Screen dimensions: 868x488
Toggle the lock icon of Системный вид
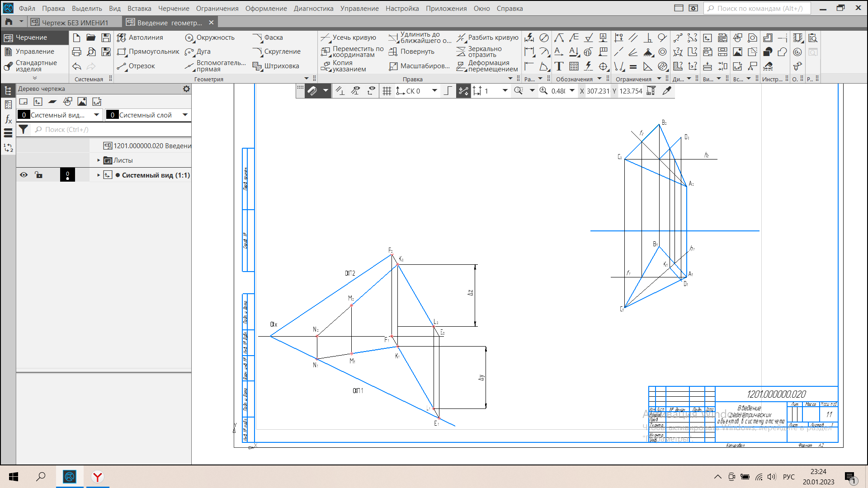(x=39, y=175)
